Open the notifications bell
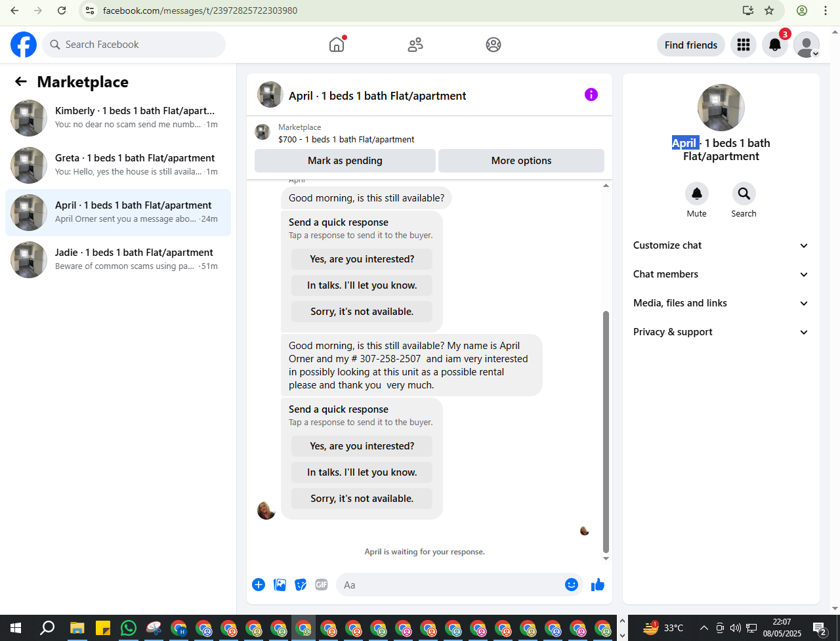The height and width of the screenshot is (641, 840). tap(775, 45)
